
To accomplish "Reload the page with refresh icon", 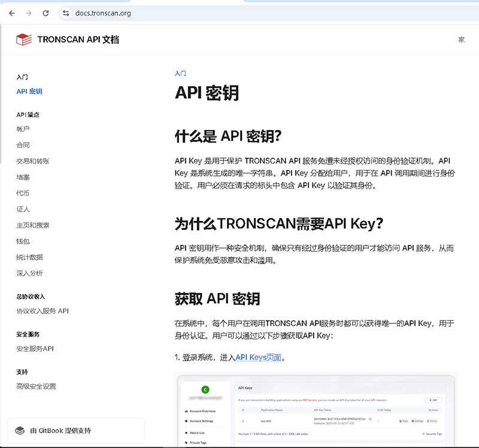I will pos(46,13).
